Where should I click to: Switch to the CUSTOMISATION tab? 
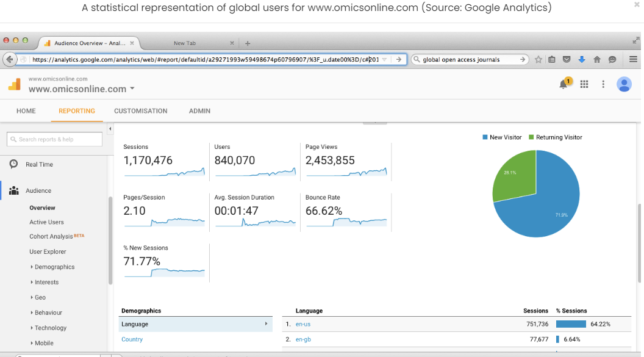coord(141,111)
